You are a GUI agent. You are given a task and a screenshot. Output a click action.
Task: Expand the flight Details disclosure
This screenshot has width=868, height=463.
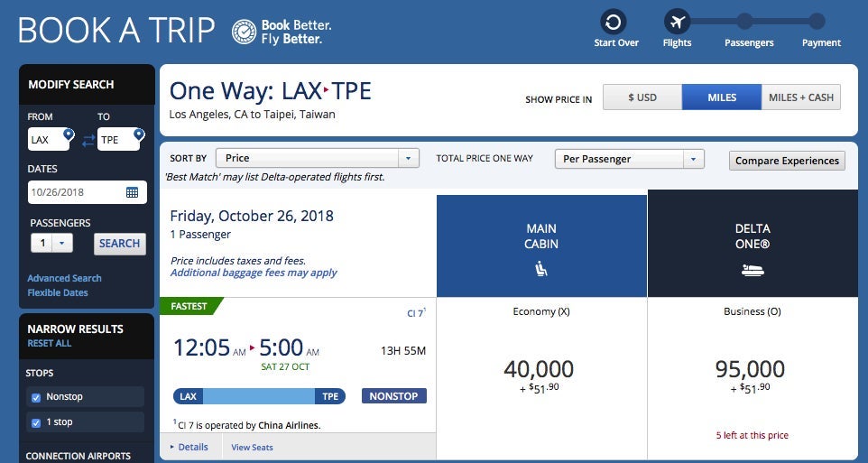tap(189, 447)
